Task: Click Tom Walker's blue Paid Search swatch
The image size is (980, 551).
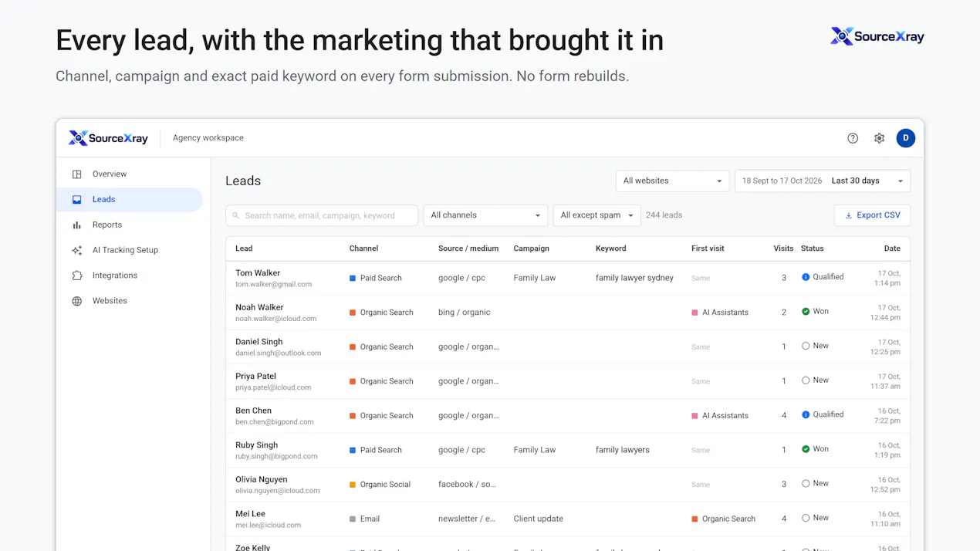Action: (353, 278)
